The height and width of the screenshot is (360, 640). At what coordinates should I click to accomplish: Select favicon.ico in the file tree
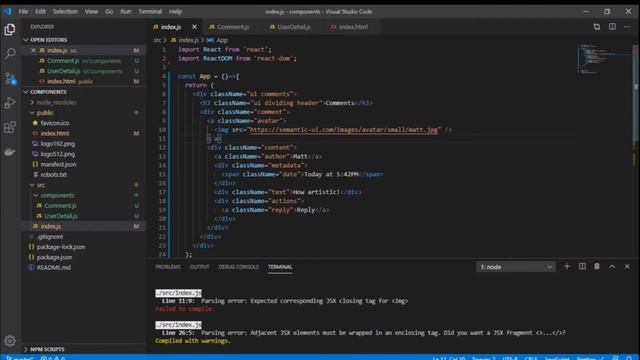click(x=84, y=123)
